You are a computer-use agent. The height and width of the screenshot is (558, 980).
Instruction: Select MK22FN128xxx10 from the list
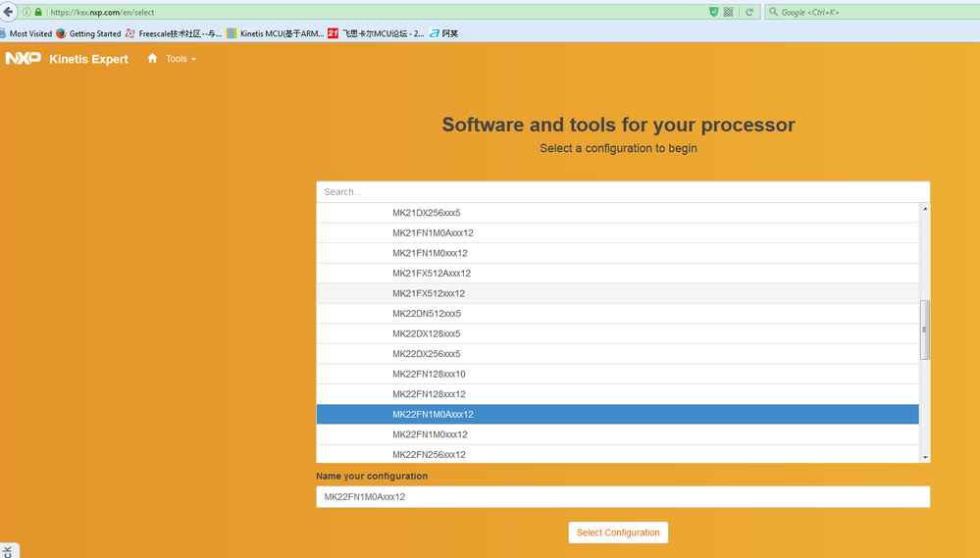(617, 374)
